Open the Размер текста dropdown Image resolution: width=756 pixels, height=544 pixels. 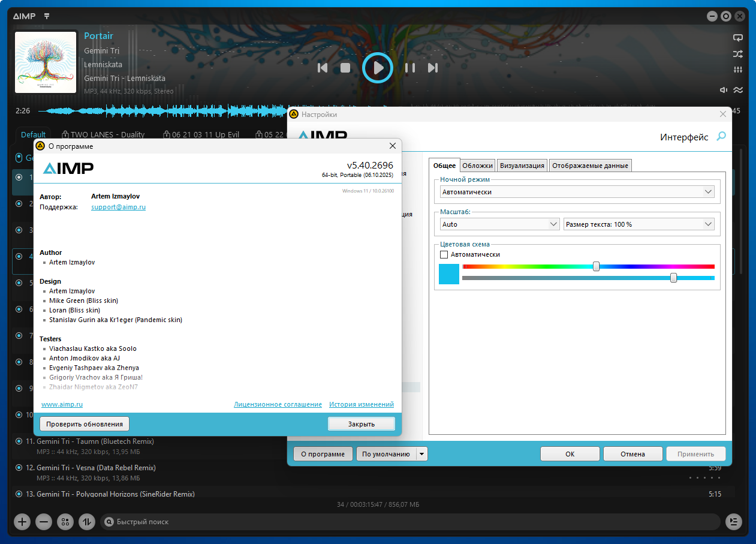[x=709, y=224]
